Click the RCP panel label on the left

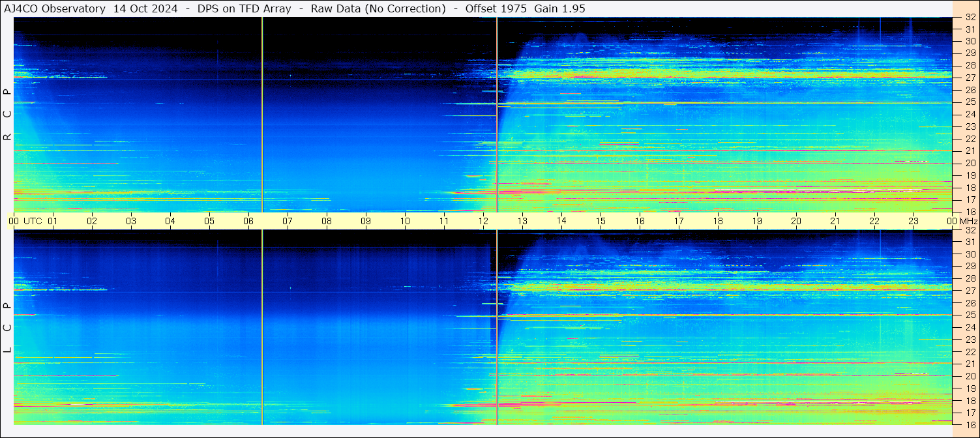[x=7, y=114]
